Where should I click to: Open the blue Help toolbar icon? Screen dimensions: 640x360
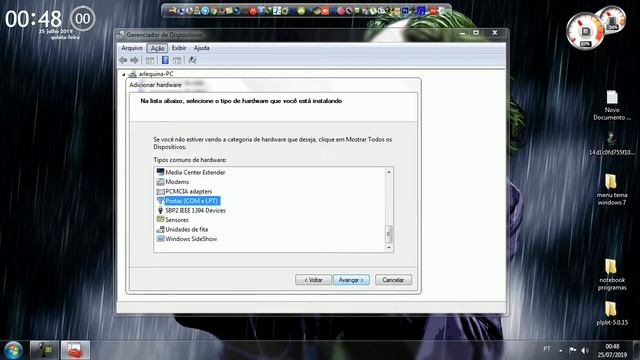[165, 60]
